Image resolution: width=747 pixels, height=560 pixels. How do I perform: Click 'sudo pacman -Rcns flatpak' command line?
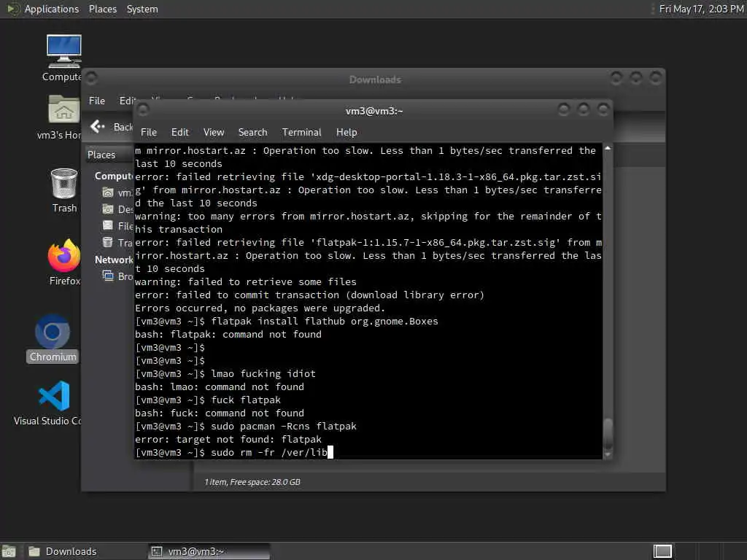click(284, 426)
